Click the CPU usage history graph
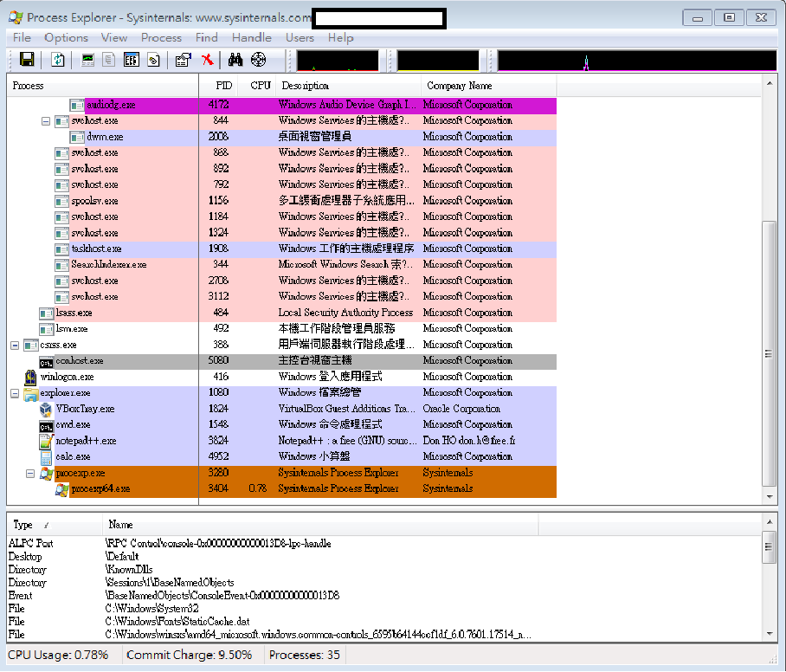This screenshot has width=786, height=672. tap(338, 61)
